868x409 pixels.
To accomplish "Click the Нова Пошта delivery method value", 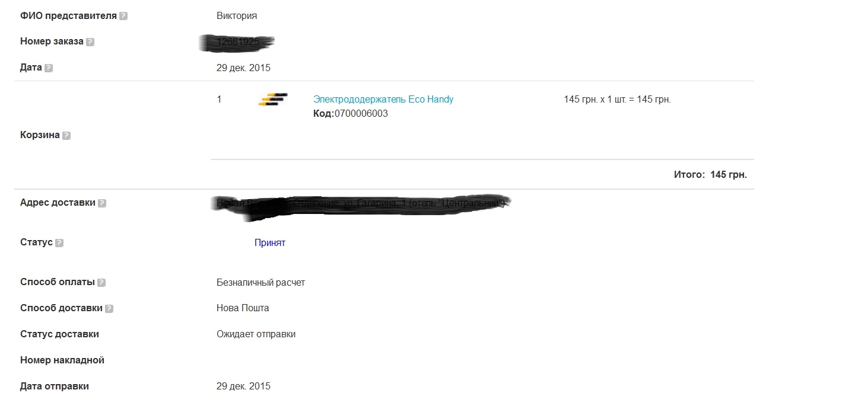I will tap(243, 308).
